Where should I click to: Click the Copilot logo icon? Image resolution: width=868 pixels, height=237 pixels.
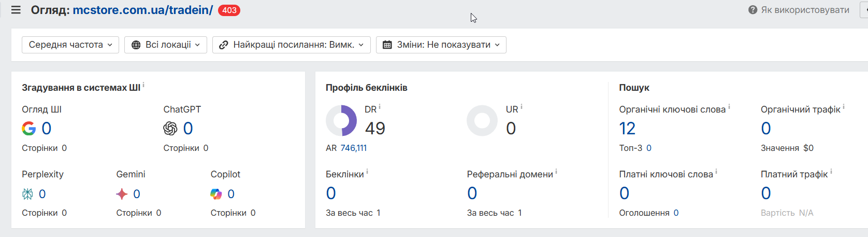coord(216,194)
